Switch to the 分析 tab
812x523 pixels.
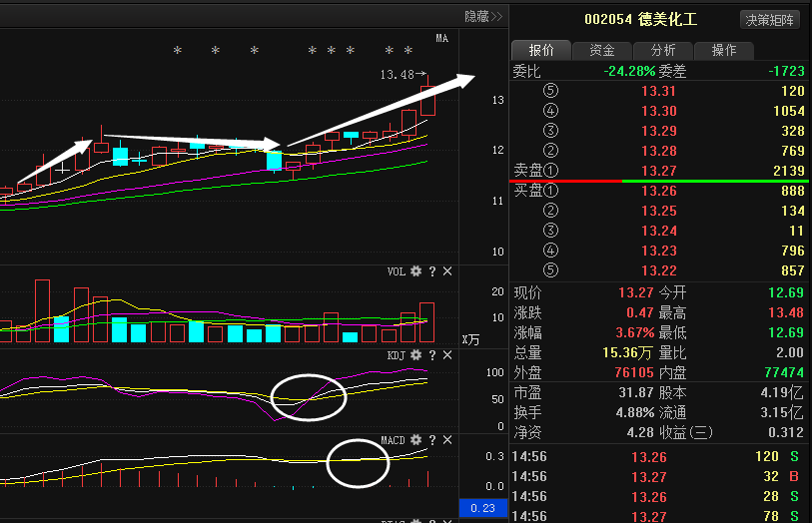[x=663, y=50]
